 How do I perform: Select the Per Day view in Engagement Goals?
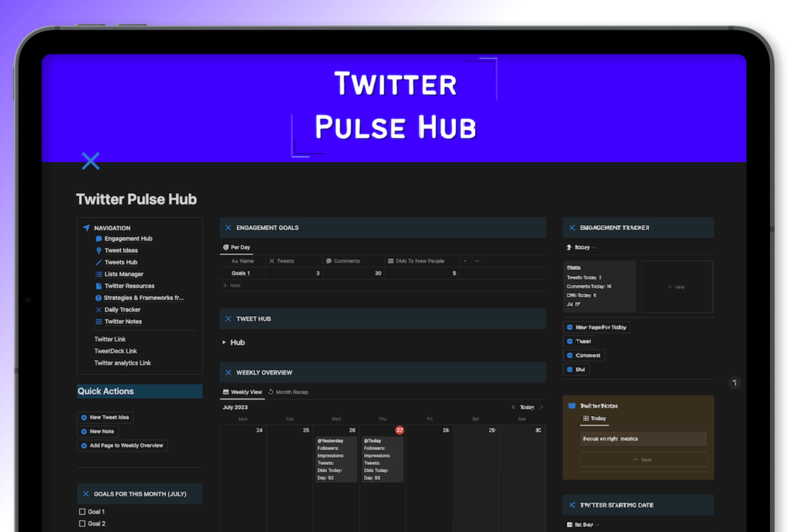point(236,247)
